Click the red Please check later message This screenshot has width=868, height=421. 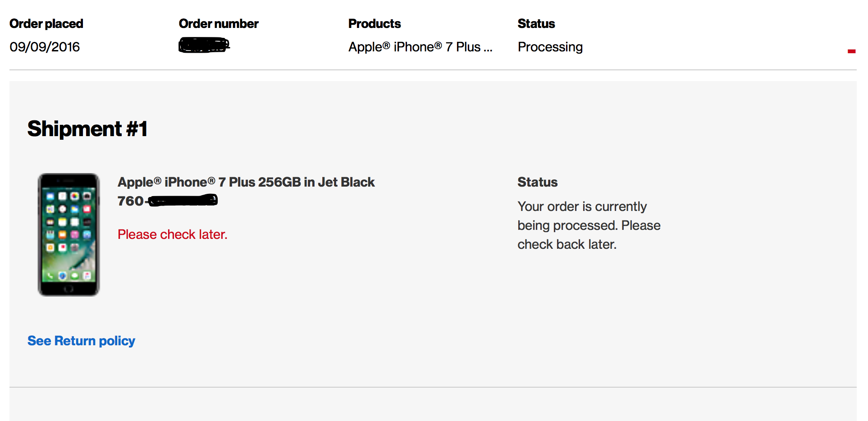[173, 234]
